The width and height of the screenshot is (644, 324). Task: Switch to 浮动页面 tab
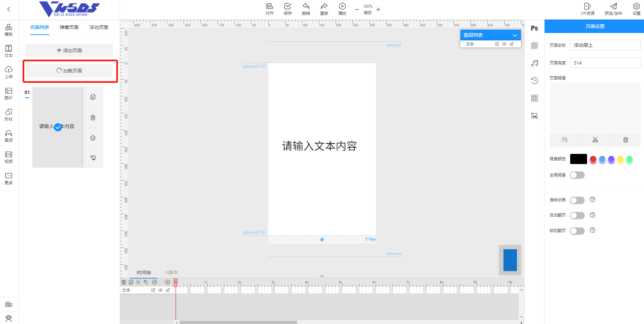click(99, 27)
